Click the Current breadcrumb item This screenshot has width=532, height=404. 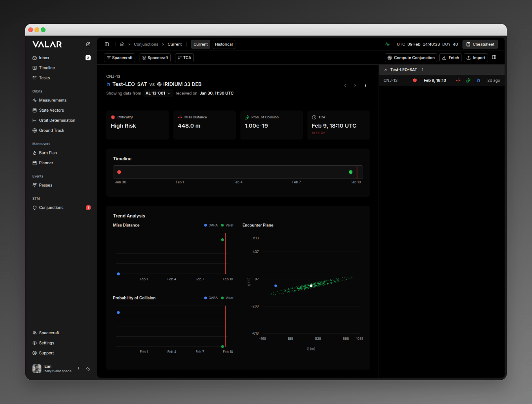click(x=175, y=44)
